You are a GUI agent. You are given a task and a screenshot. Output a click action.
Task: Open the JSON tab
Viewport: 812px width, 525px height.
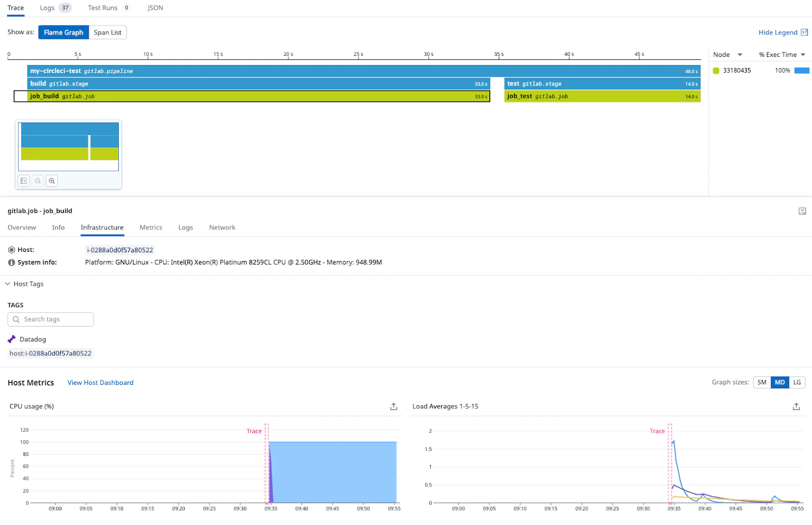coord(155,8)
